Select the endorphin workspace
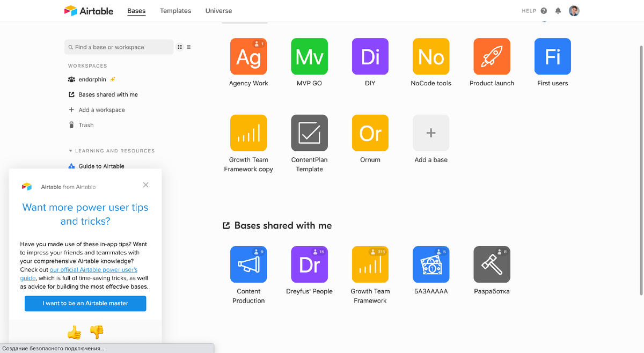 [92, 79]
